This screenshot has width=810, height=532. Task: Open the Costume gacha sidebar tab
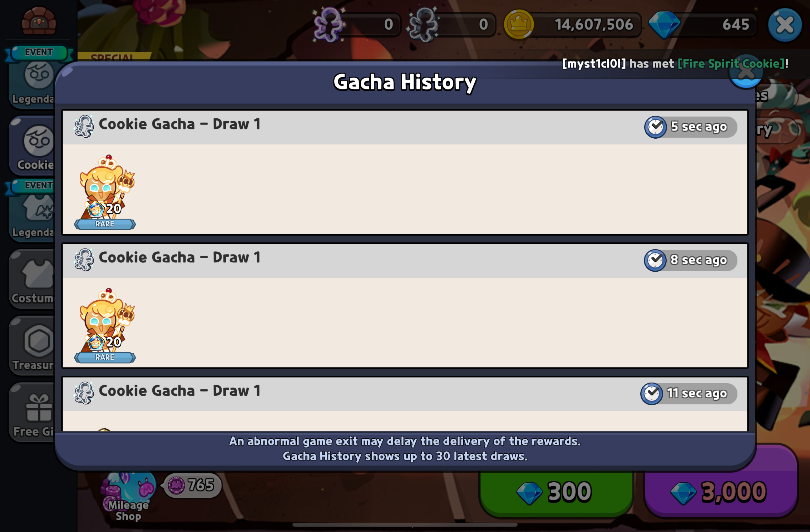click(x=32, y=280)
